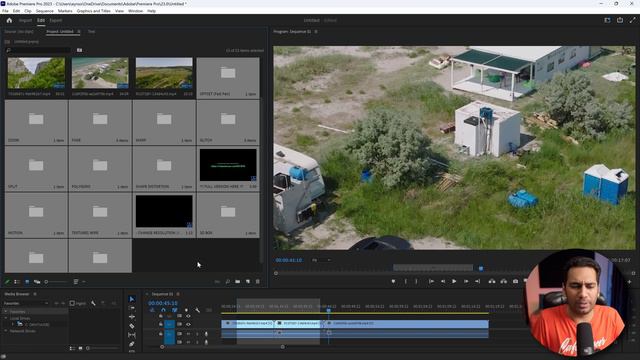640x360 pixels.
Task: Adjust Project panel thumbnail zoom slider
Action: pyautogui.click(x=56, y=282)
